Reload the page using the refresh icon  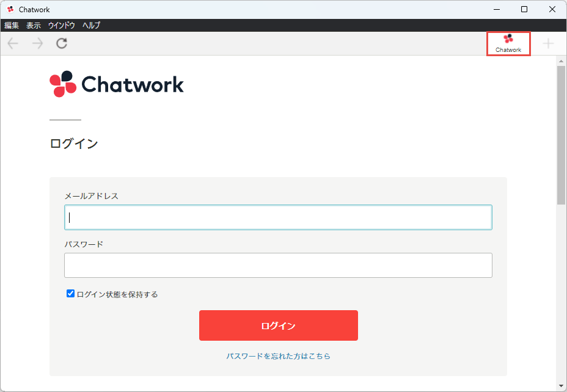click(62, 43)
